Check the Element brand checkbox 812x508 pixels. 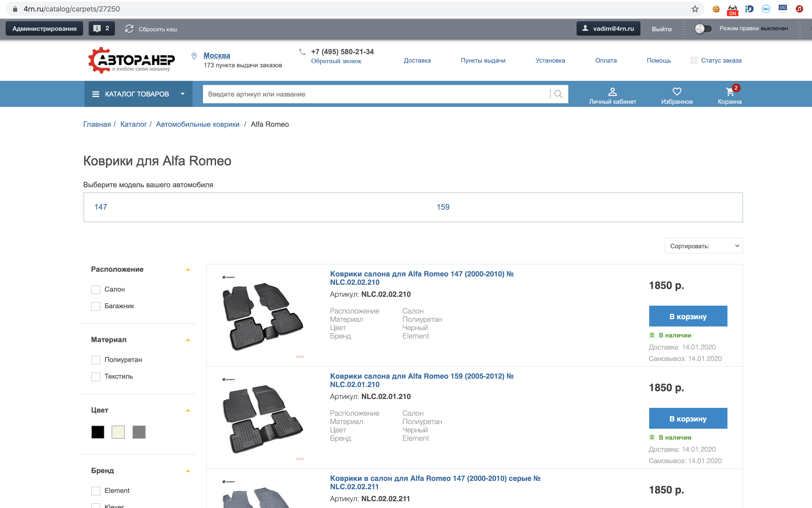pyautogui.click(x=96, y=491)
